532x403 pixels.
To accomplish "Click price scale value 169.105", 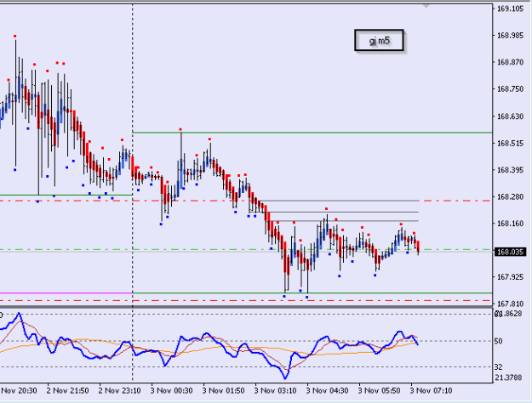I will coord(510,9).
